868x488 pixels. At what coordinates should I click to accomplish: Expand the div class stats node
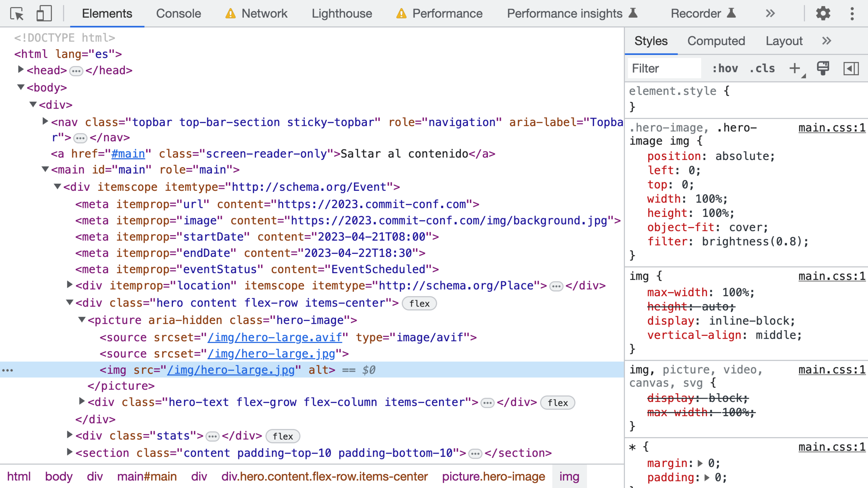pos(69,435)
